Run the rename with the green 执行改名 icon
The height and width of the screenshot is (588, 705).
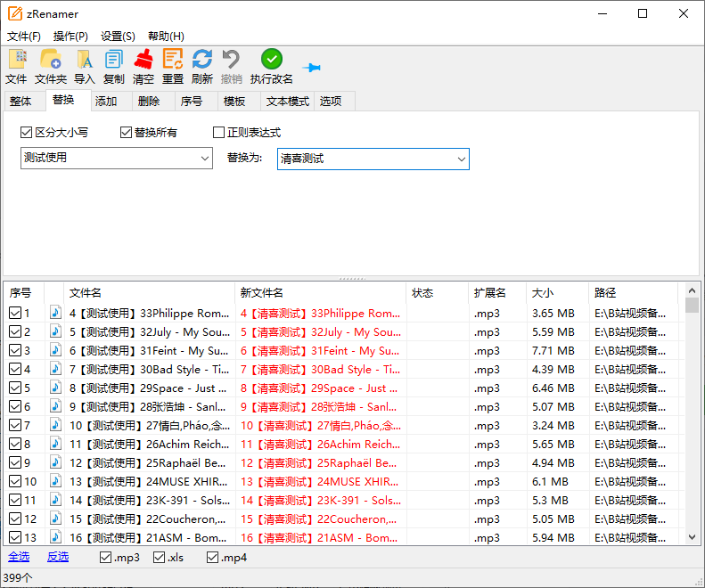[272, 60]
